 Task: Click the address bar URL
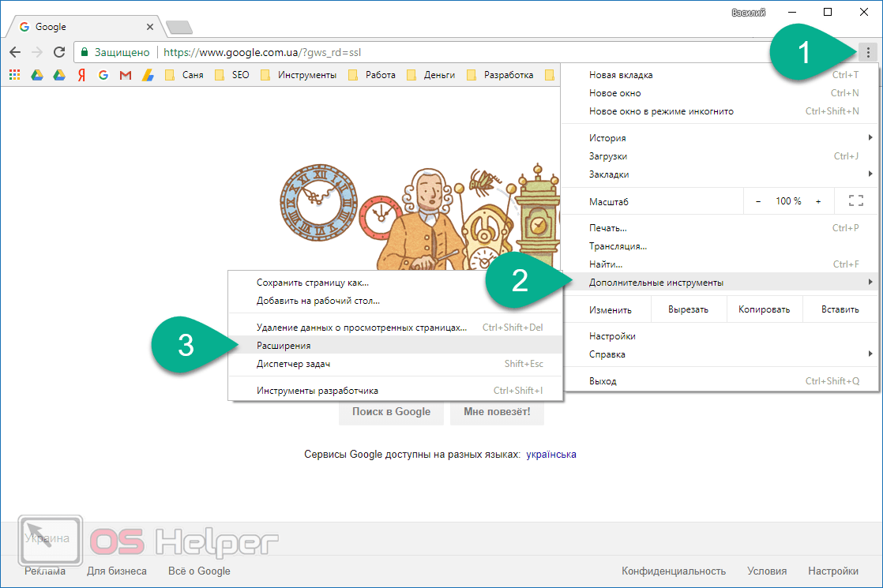(x=262, y=52)
